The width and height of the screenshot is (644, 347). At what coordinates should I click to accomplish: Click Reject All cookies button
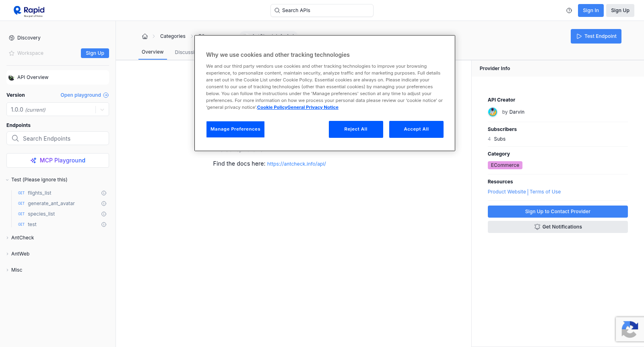point(356,129)
